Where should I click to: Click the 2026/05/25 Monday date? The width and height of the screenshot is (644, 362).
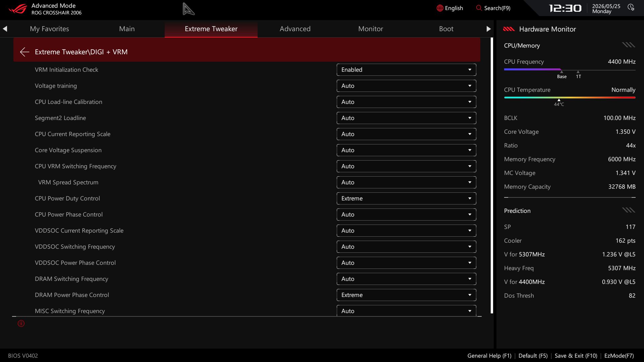coord(606,9)
